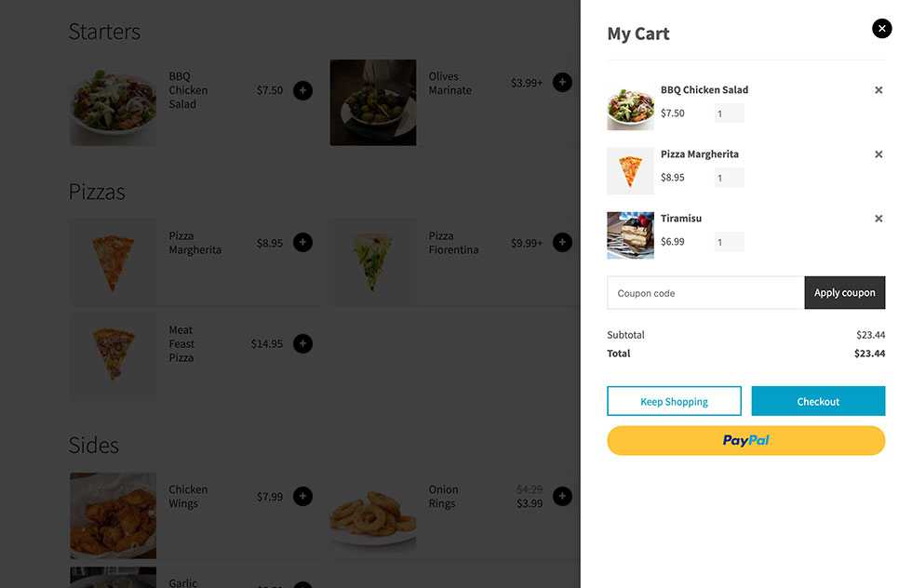912x588 pixels.
Task: Remove Tiramisu from cart
Action: pos(878,218)
